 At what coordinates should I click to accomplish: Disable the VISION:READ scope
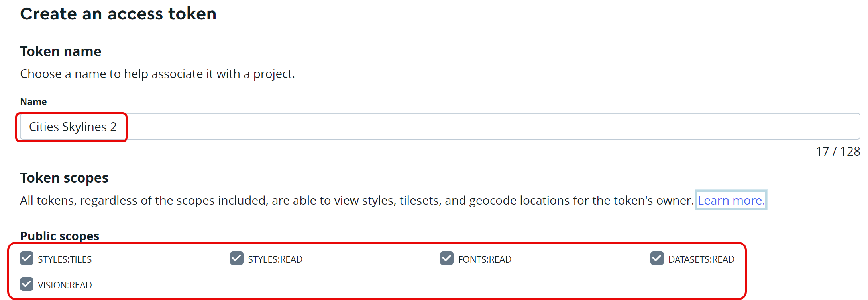26,285
